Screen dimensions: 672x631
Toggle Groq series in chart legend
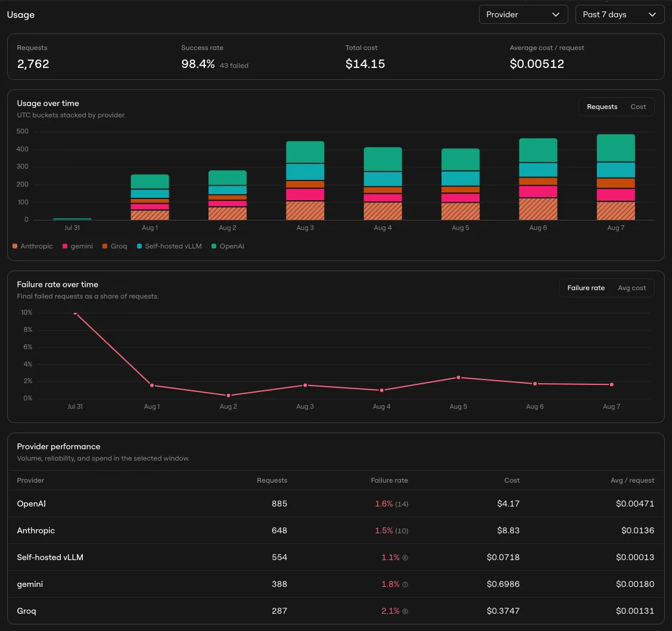(115, 246)
